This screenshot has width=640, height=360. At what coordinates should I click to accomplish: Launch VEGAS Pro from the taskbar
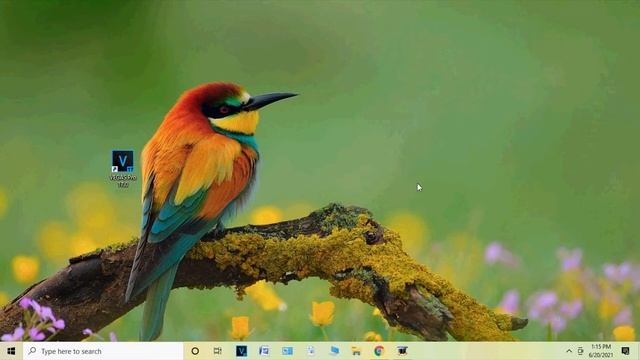coord(241,351)
